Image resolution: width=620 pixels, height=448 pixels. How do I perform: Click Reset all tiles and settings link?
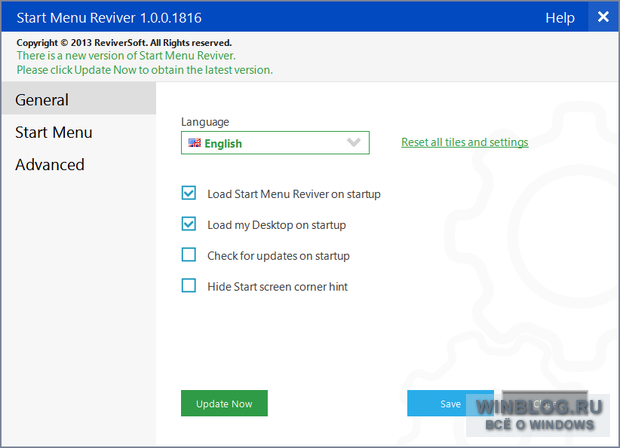tap(465, 142)
